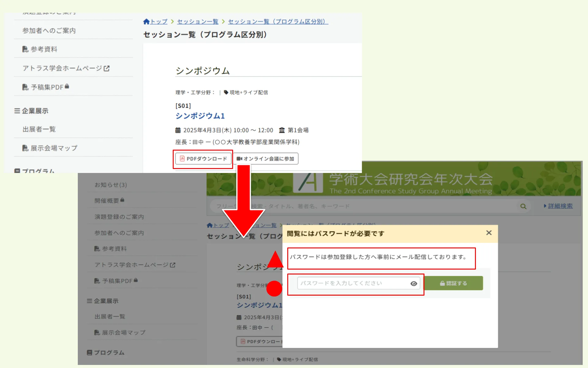This screenshot has width=588, height=368.
Task: Click the home icon in the breadcrumb
Action: pos(147,21)
